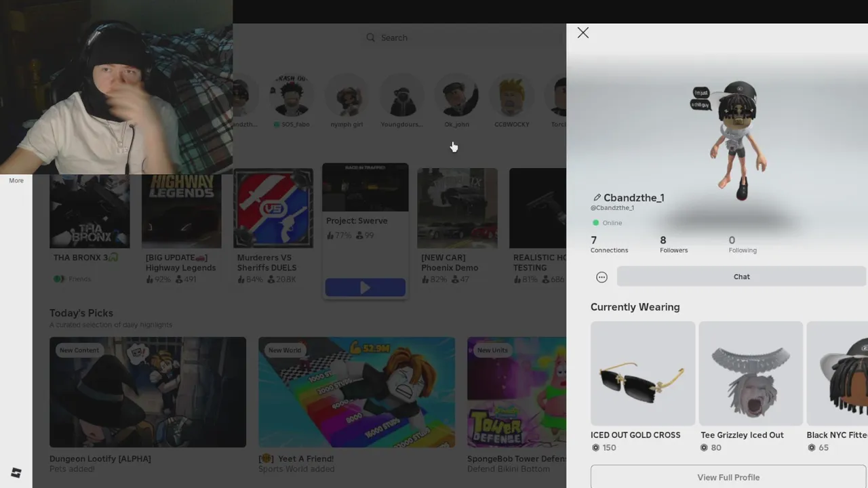Open the three-dots more options button
The width and height of the screenshot is (868, 488).
coord(601,277)
